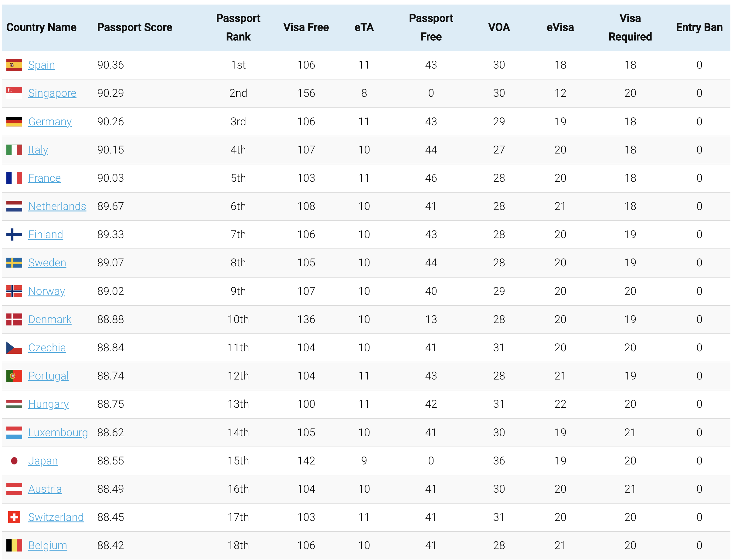Sort by eVisa column header
Image resolution: width=731 pixels, height=560 pixels.
560,27
